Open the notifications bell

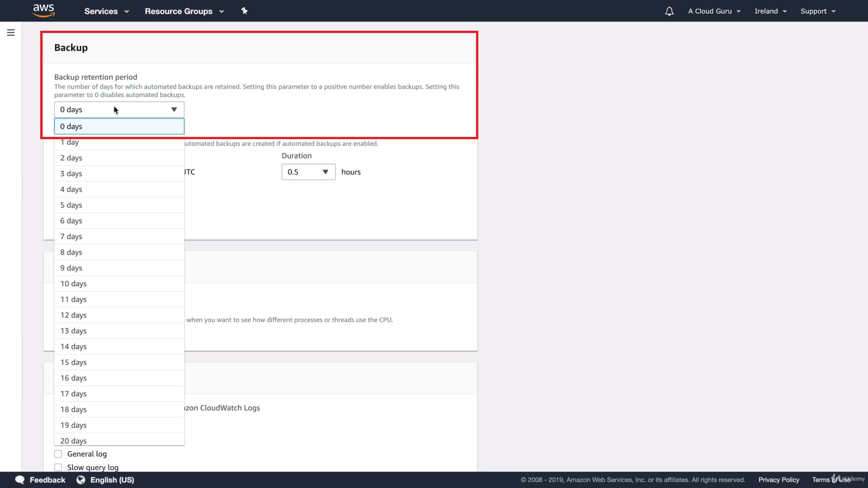[x=669, y=11]
